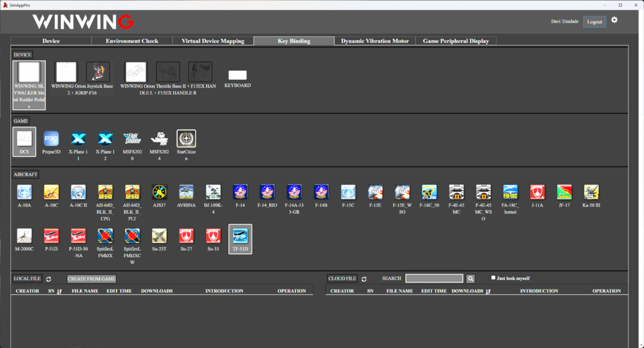Select the Su-33 aircraft icon
Screen dimensions: 644x348
(x=213, y=236)
